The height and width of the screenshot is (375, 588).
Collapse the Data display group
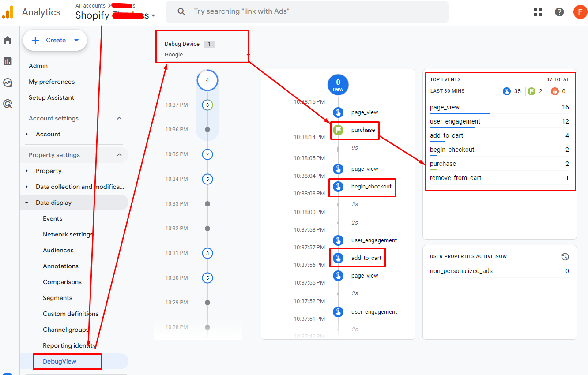point(26,202)
